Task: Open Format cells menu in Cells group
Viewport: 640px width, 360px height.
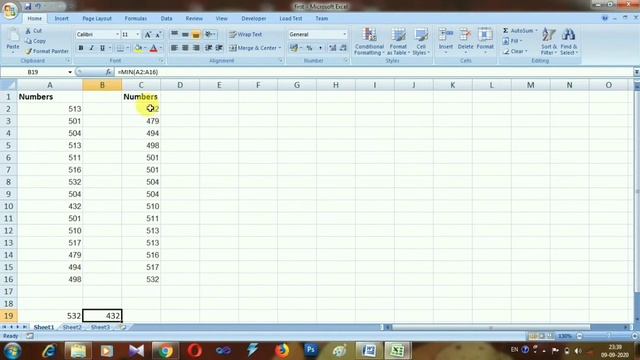Action: pos(485,40)
